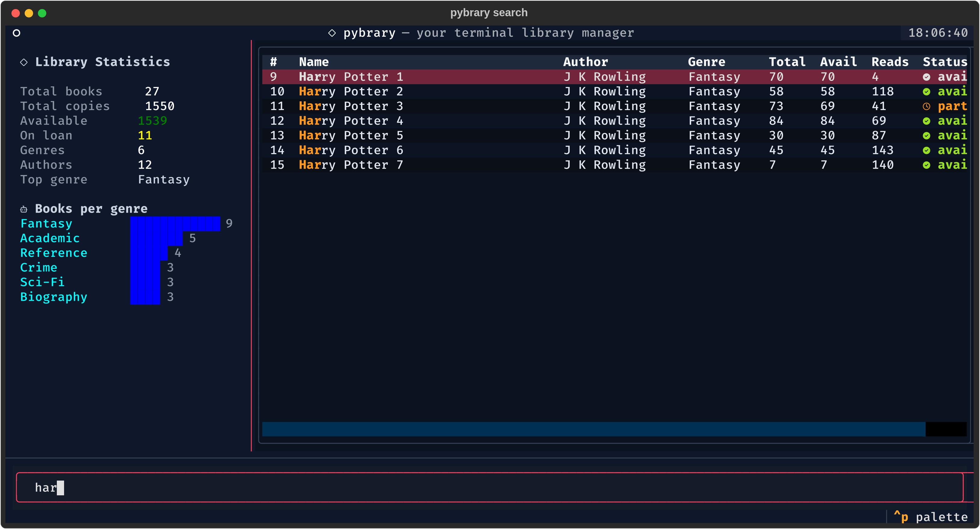Screen dimensions: 980x529
Task: Select the Harry Potter 1 row
Action: 615,77
